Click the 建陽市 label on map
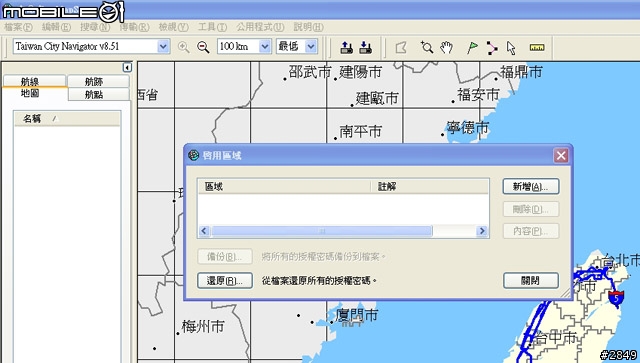Image resolution: width=640 pixels, height=363 pixels. click(360, 72)
